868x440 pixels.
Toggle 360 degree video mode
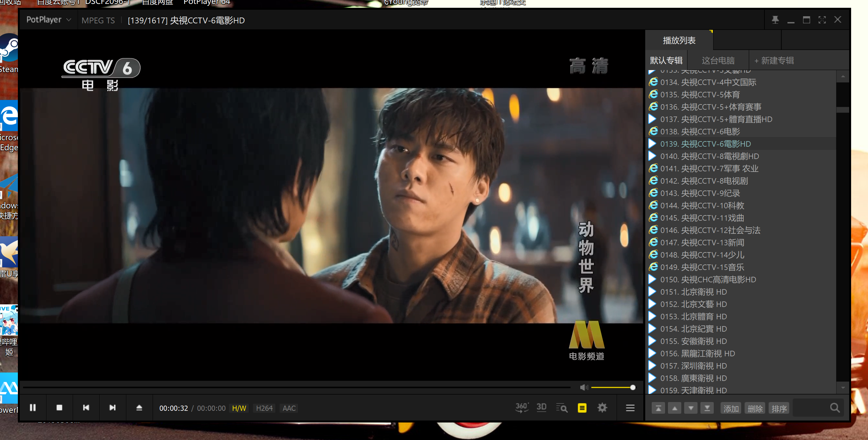[x=522, y=408]
